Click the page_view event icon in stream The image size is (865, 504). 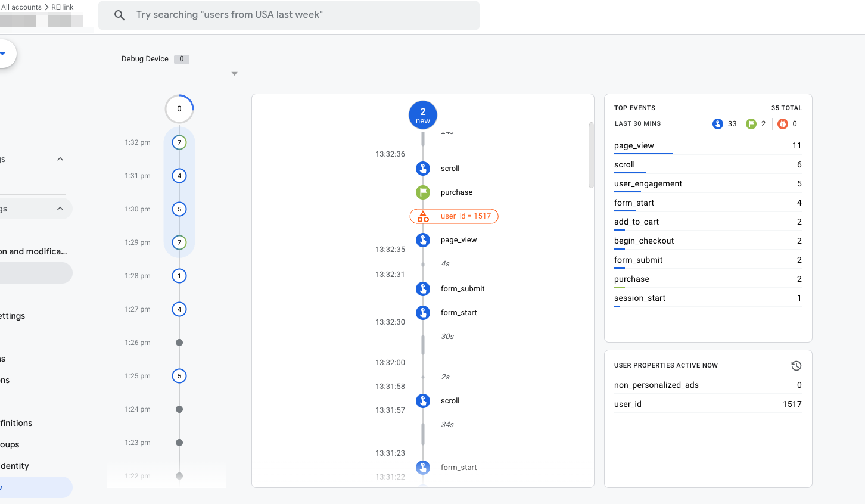pyautogui.click(x=423, y=240)
